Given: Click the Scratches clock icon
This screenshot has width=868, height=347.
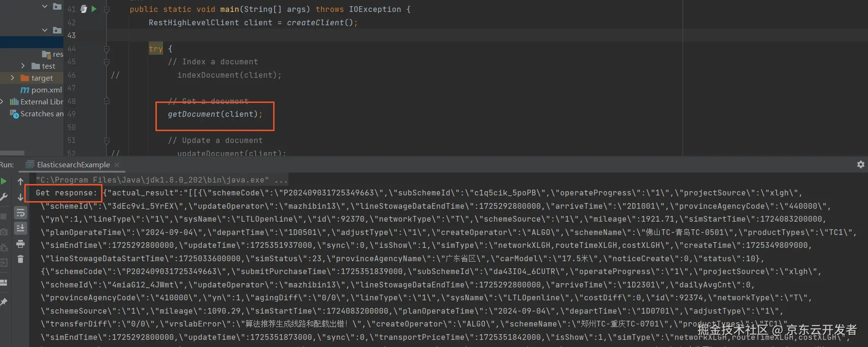Looking at the screenshot, I should 14,114.
